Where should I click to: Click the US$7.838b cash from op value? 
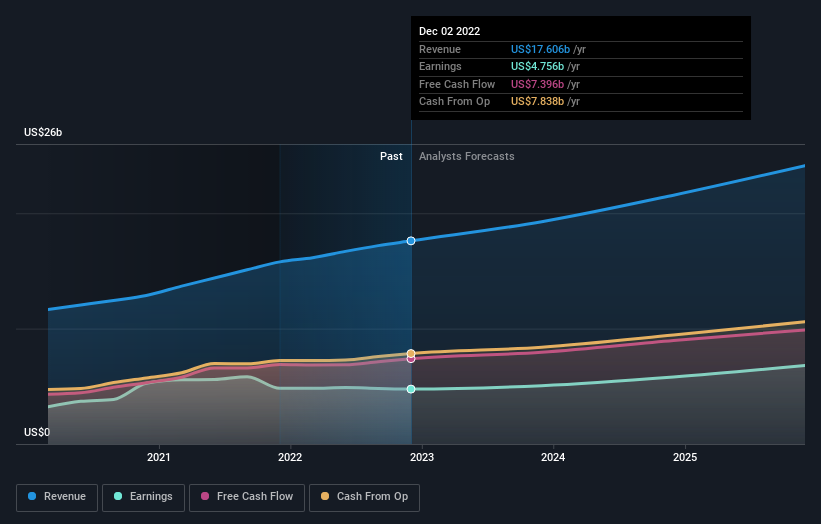pyautogui.click(x=537, y=102)
